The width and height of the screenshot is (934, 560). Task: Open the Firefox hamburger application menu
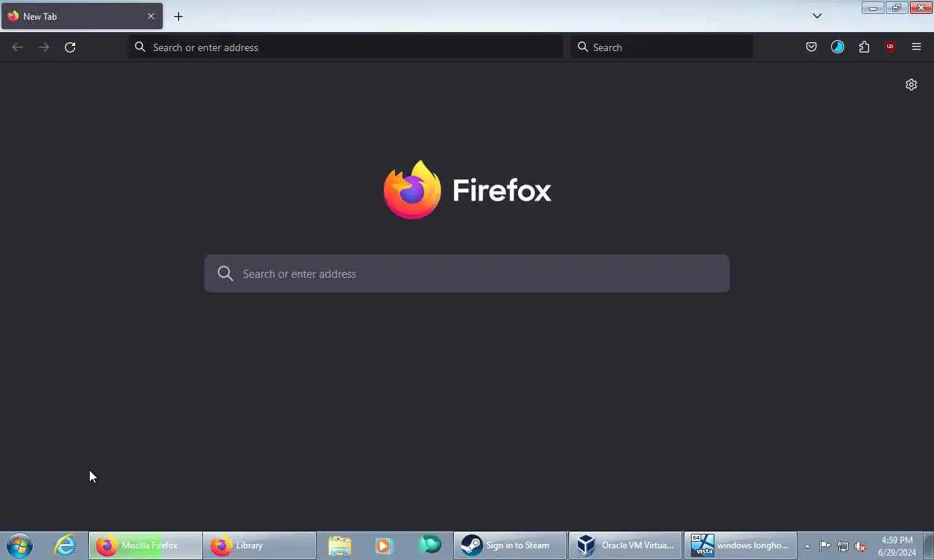916,47
